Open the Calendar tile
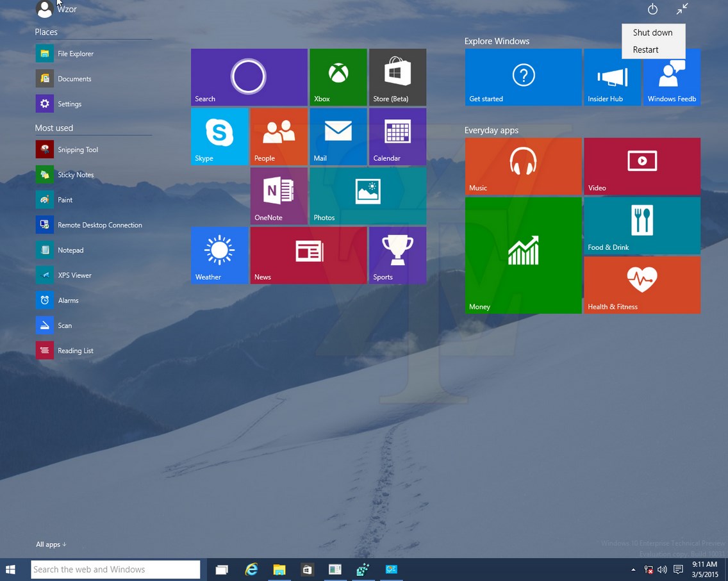Screen dimensions: 728x581 (x=397, y=136)
